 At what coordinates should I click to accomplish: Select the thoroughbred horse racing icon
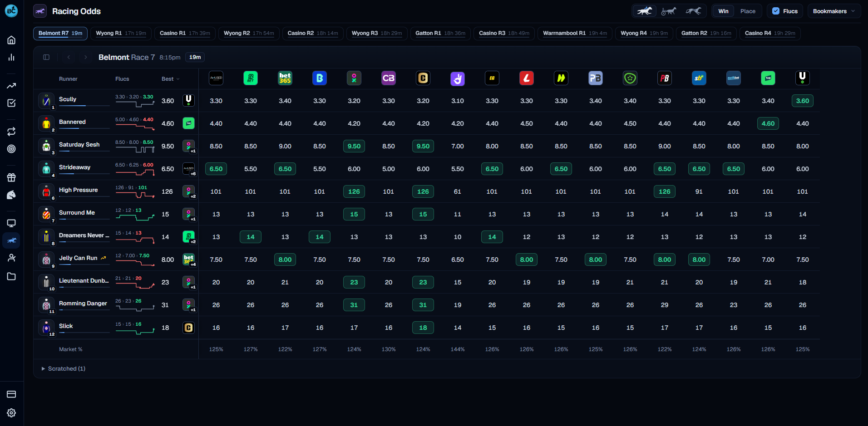644,11
